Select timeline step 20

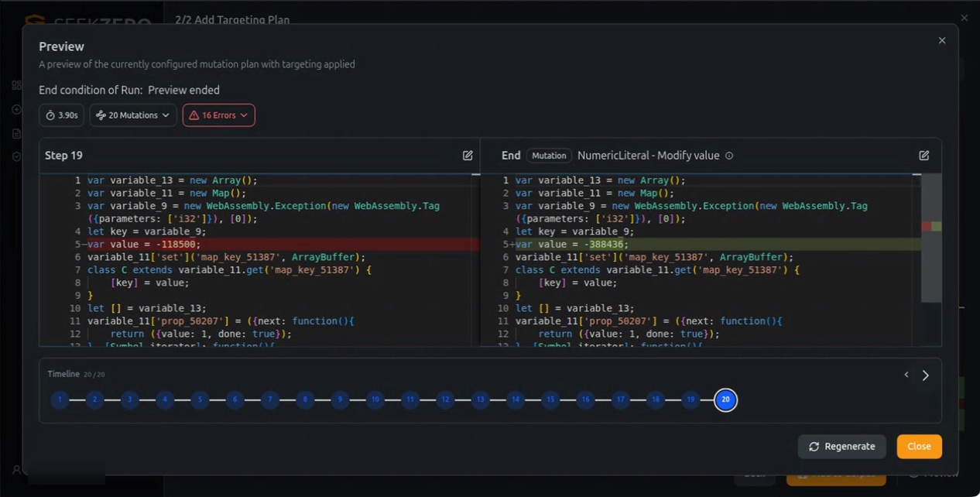pos(725,400)
